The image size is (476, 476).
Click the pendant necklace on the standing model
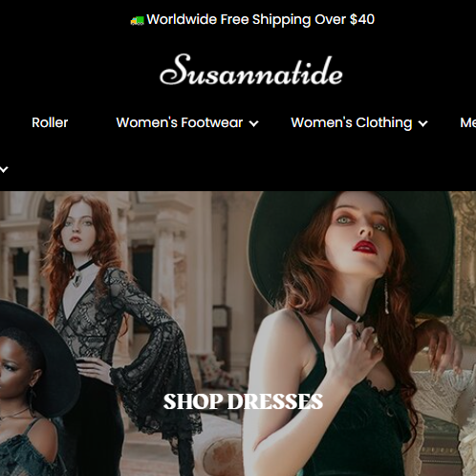(x=76, y=279)
